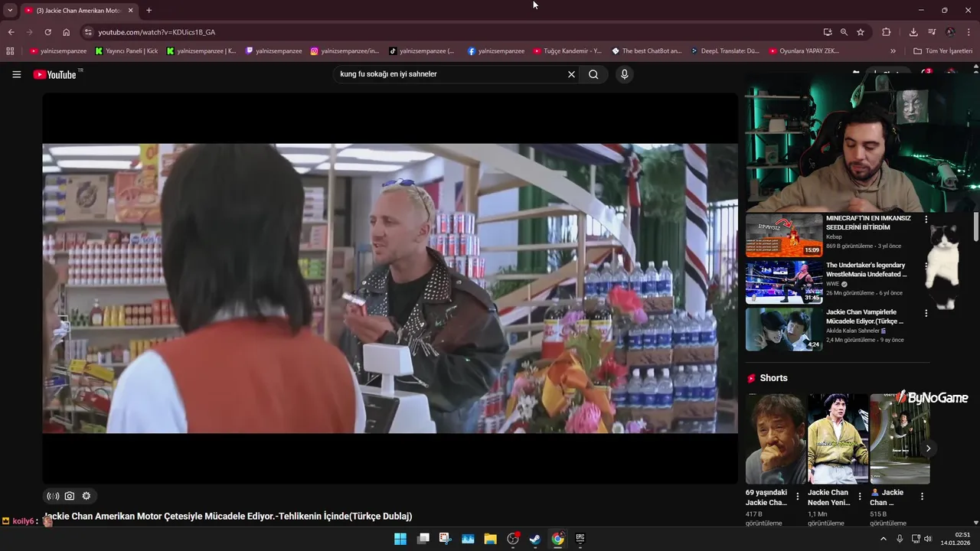The image size is (980, 551).
Task: Open options for MINECRAFT'IN EN IMKANSIZ video
Action: (x=926, y=219)
